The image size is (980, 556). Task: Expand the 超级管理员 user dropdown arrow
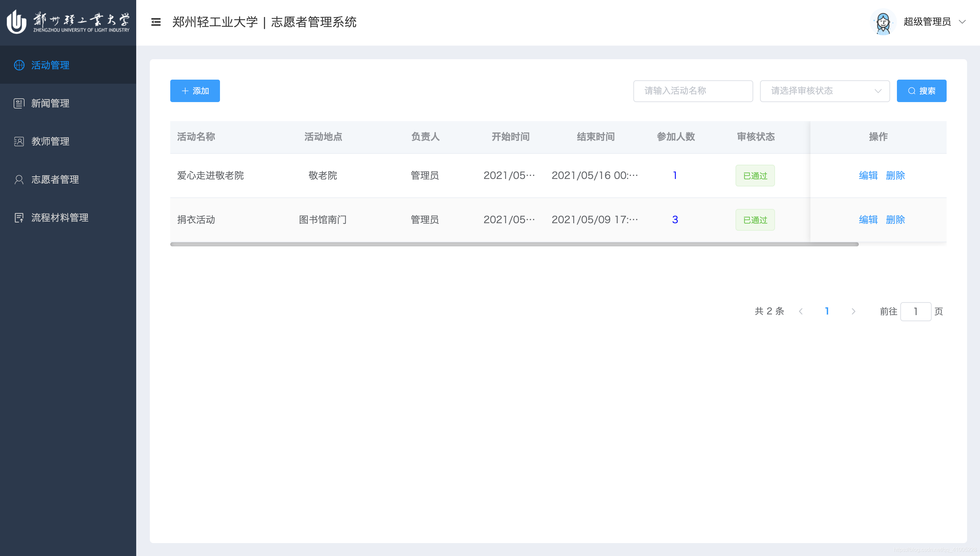tap(962, 22)
